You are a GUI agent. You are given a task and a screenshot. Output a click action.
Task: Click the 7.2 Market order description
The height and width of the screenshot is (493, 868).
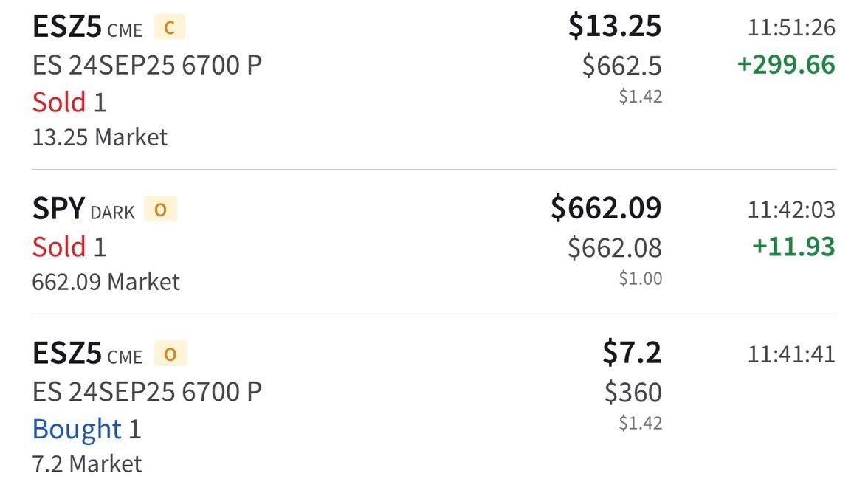tap(86, 464)
